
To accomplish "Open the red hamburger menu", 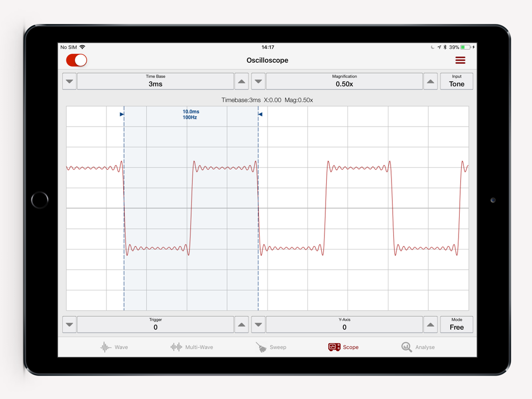I will point(460,61).
